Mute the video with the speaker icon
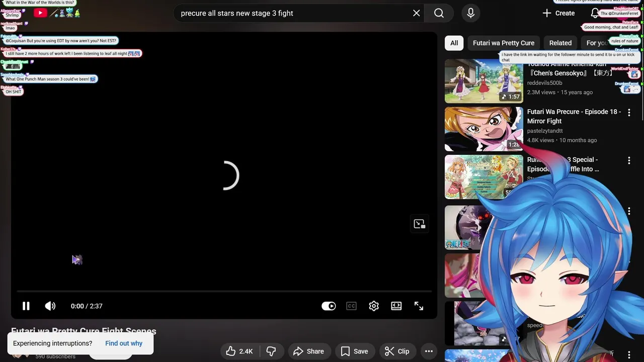The height and width of the screenshot is (362, 644). point(50,306)
